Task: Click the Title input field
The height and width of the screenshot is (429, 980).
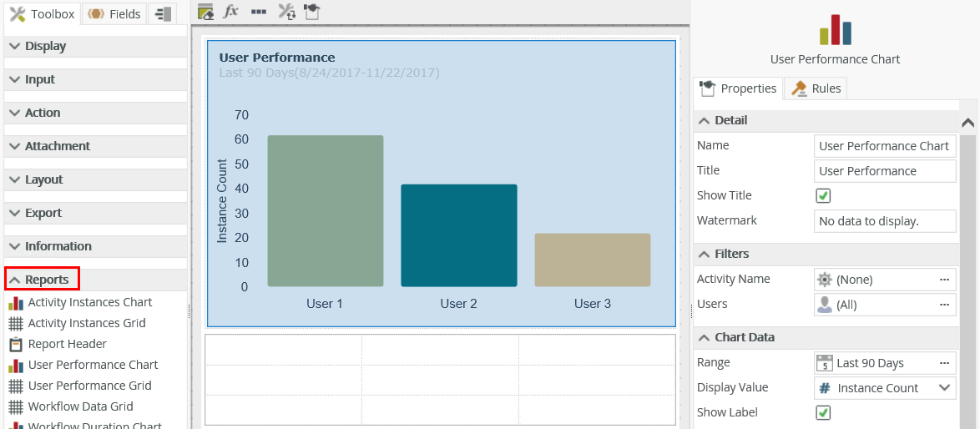Action: click(885, 171)
